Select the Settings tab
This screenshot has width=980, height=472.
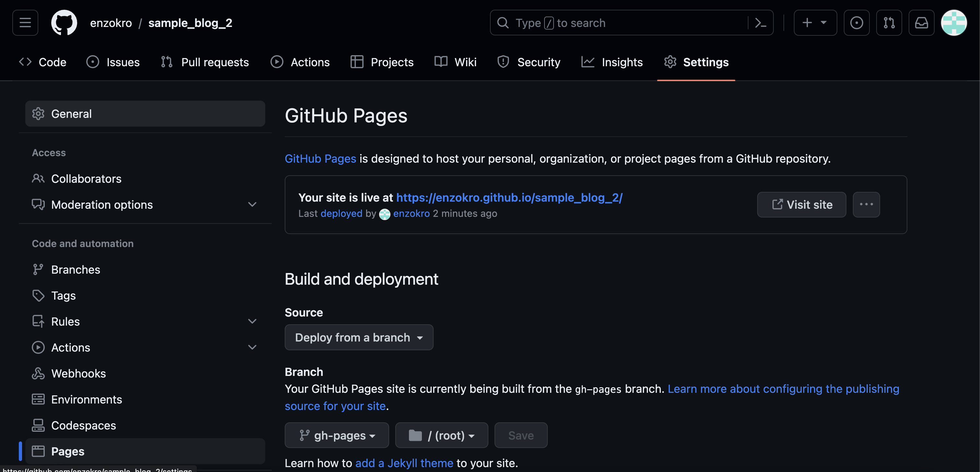click(696, 62)
